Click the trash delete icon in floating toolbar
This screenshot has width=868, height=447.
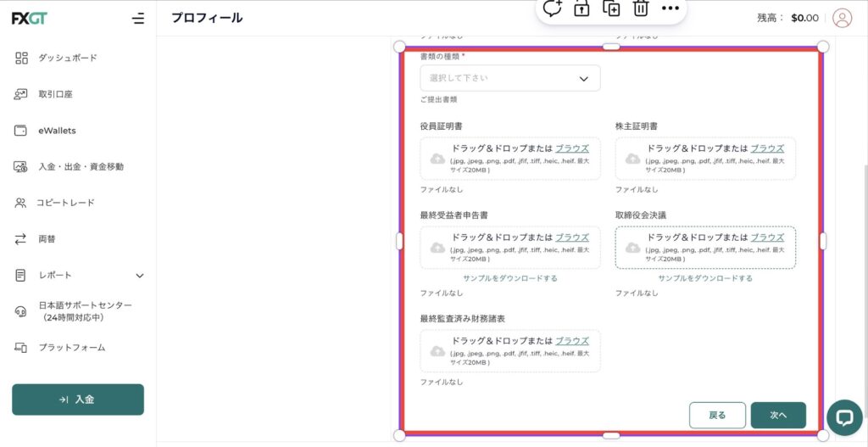point(641,8)
